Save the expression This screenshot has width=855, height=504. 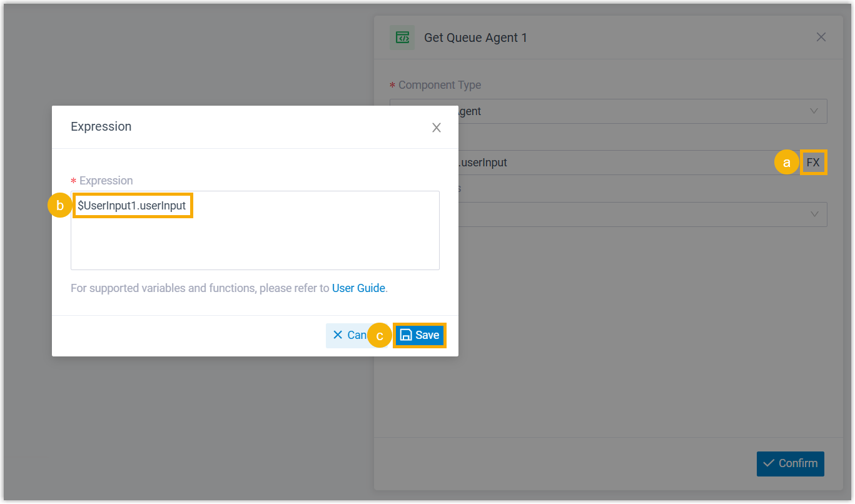(x=419, y=335)
